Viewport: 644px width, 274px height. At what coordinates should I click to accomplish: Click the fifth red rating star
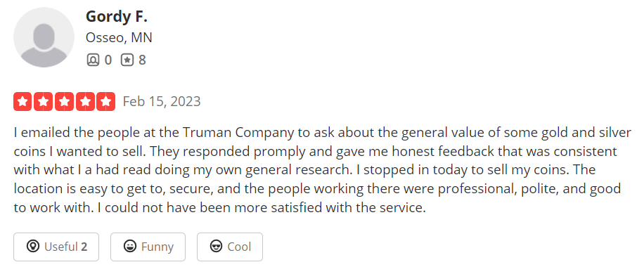(x=106, y=101)
